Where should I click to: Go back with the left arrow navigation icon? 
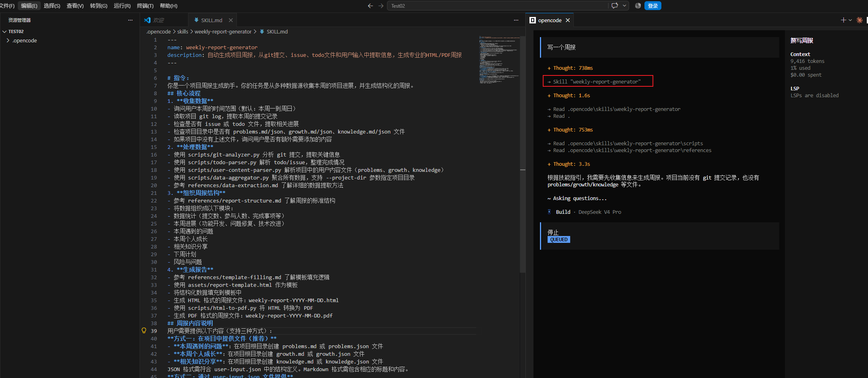pyautogui.click(x=370, y=6)
